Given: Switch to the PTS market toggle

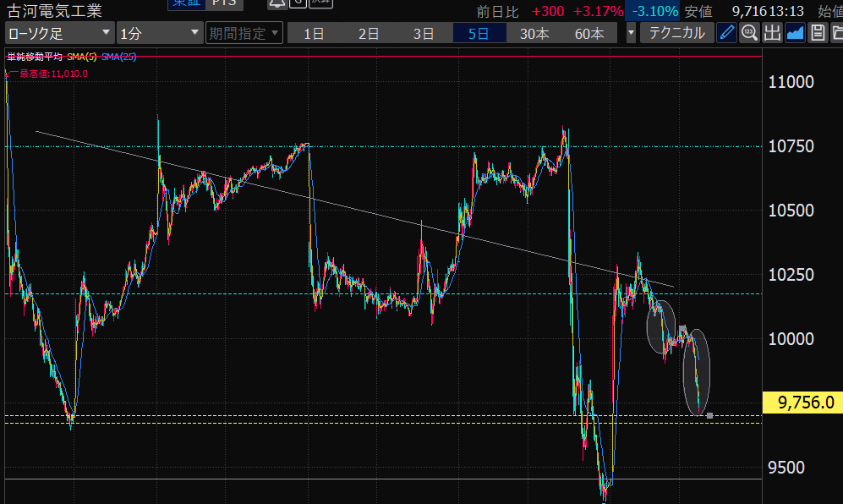Looking at the screenshot, I should coord(223,3).
